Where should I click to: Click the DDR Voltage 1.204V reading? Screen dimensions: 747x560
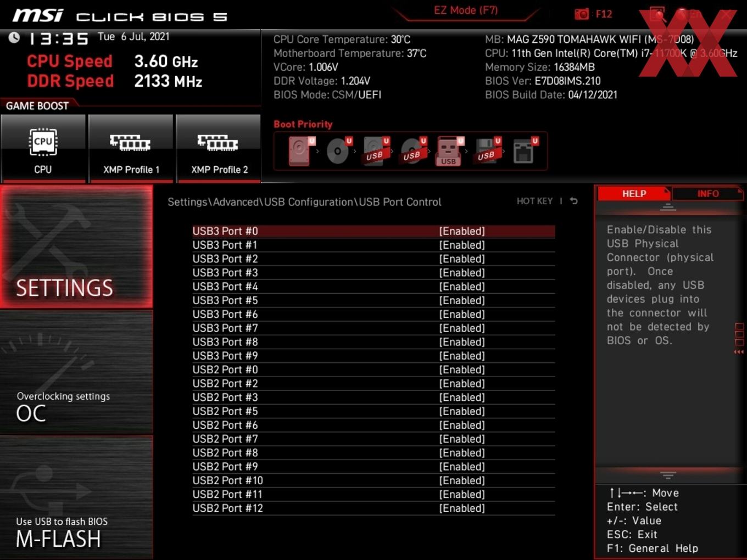tap(322, 81)
